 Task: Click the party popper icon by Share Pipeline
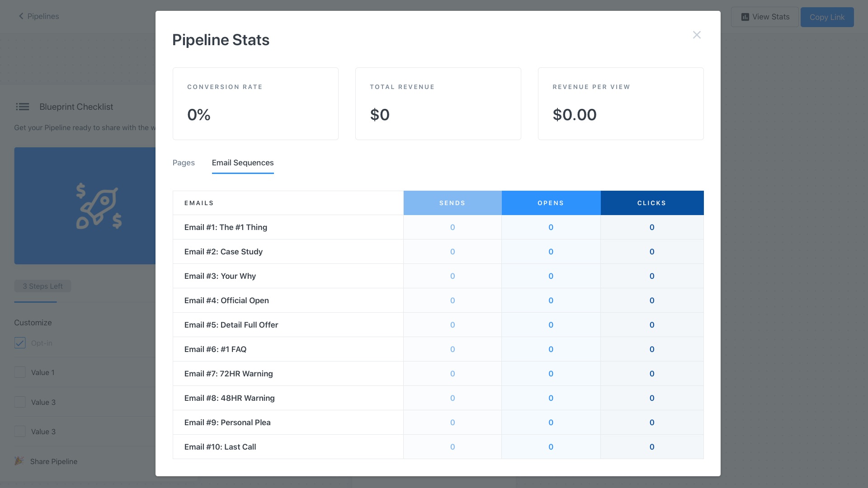point(19,461)
